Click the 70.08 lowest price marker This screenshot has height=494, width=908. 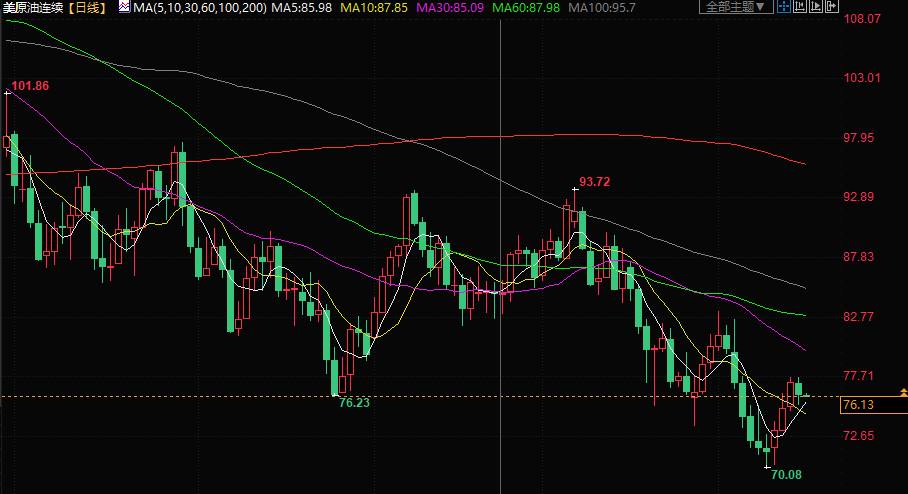coord(786,474)
